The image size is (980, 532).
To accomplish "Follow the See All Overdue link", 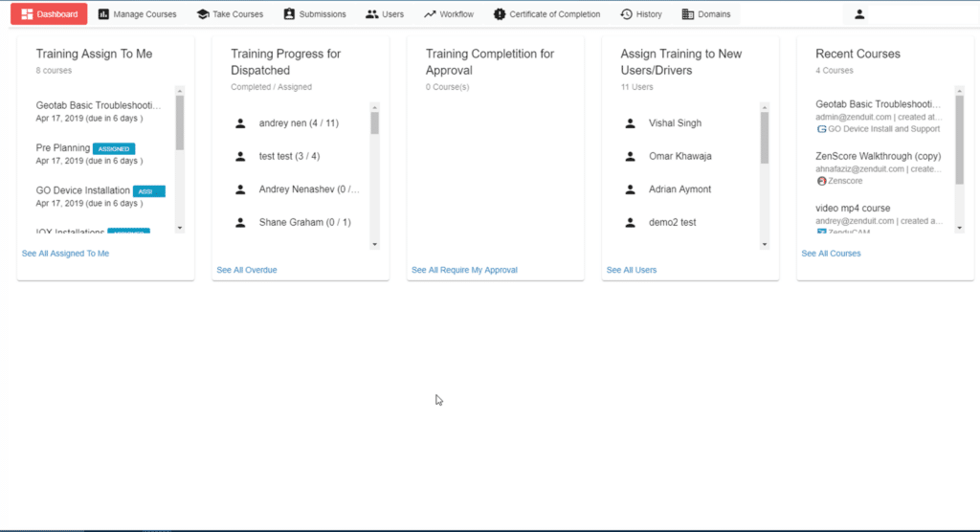I will coord(247,270).
